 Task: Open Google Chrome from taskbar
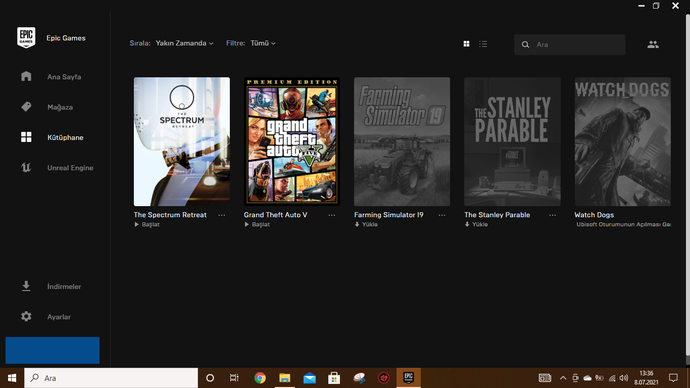[x=260, y=378]
